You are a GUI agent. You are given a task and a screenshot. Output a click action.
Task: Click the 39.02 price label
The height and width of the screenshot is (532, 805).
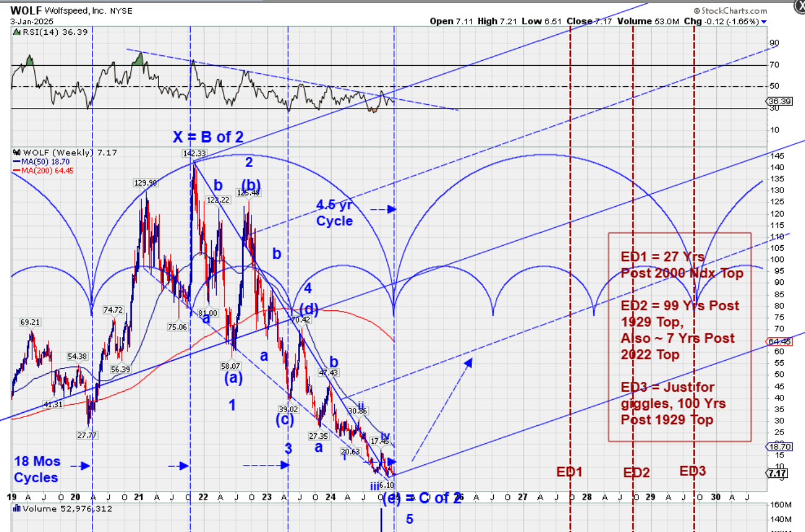click(288, 409)
